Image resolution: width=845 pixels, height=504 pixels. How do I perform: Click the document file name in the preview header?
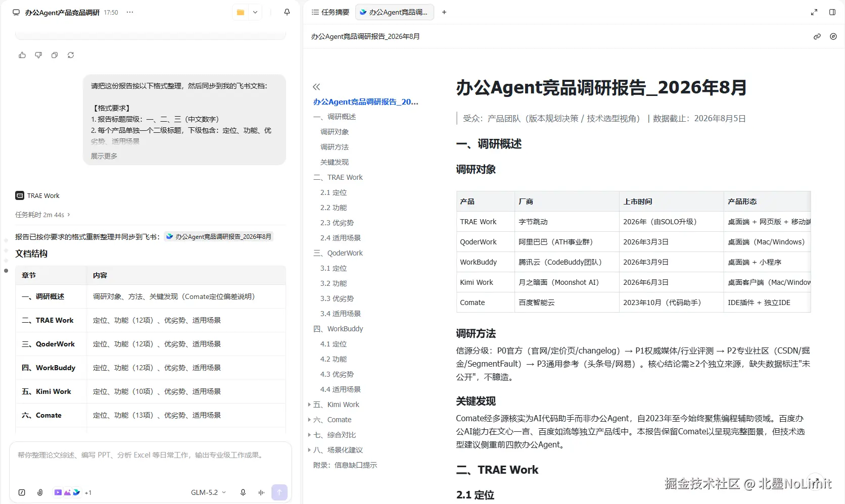click(x=365, y=36)
